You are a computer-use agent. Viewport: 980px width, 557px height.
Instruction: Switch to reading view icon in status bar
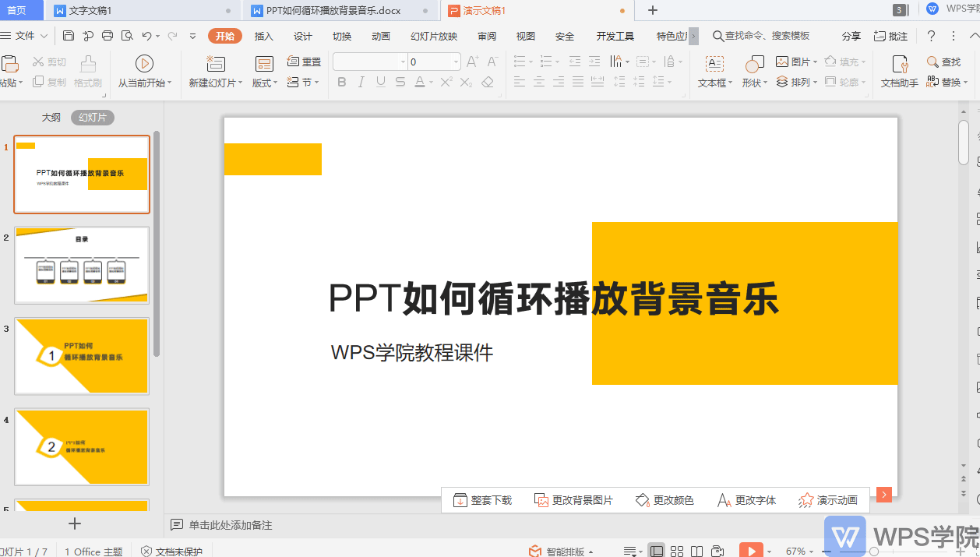(x=697, y=551)
